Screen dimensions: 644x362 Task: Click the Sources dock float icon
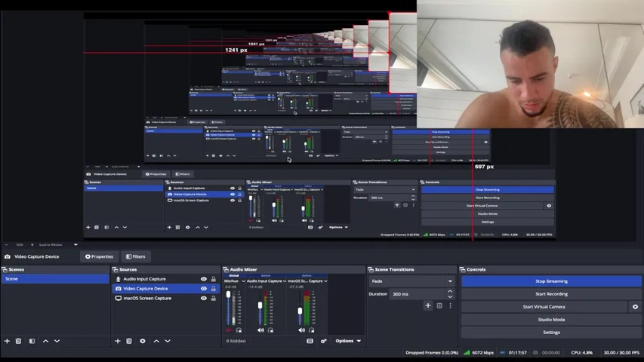click(x=116, y=270)
